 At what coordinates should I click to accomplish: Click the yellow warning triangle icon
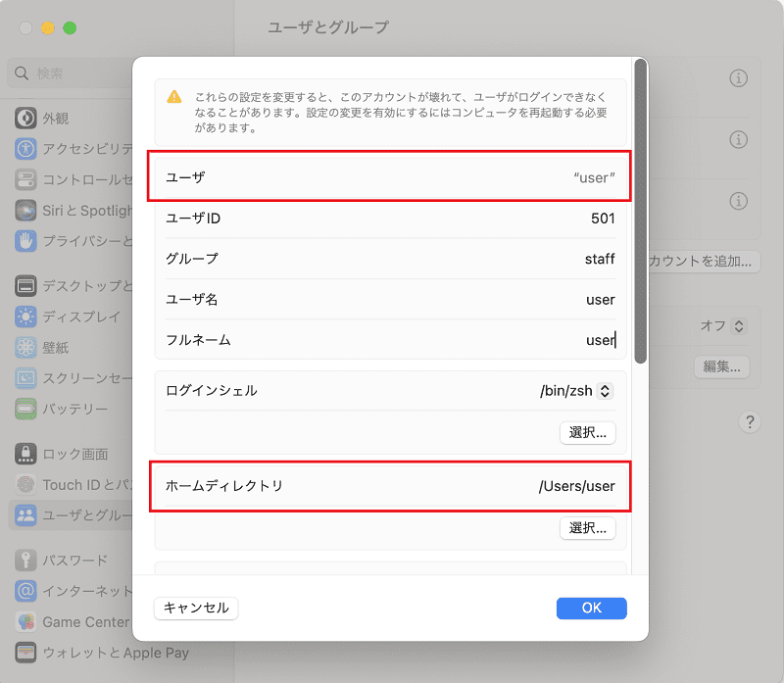point(174,96)
